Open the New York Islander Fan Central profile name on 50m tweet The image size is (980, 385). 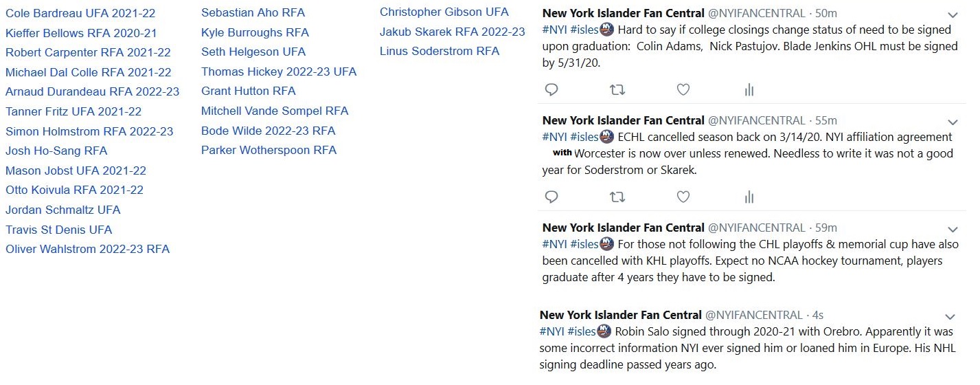click(x=624, y=13)
